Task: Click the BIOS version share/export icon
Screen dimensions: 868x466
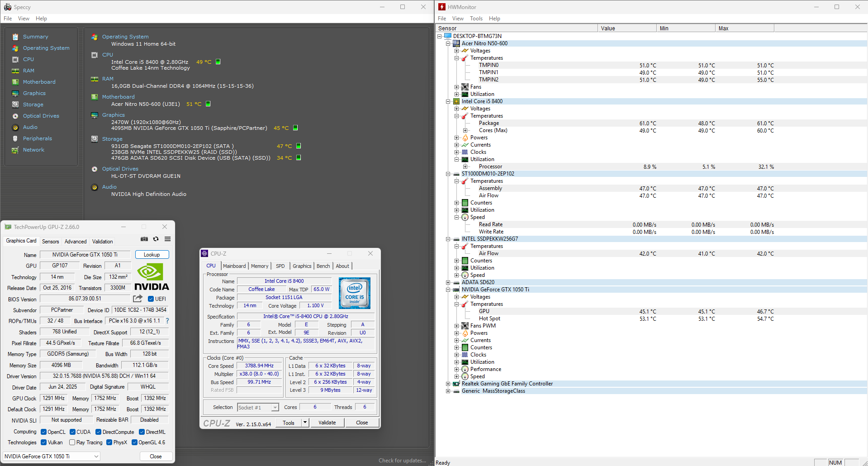Action: [x=138, y=299]
